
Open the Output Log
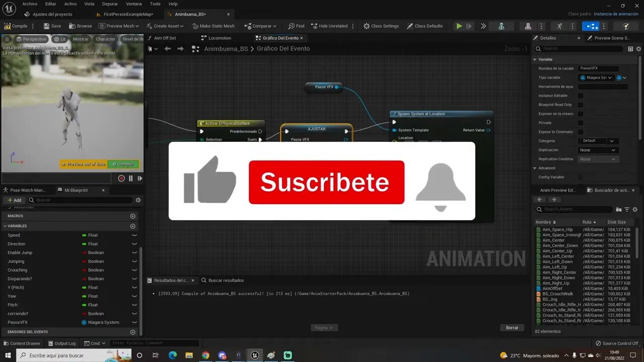click(61, 343)
